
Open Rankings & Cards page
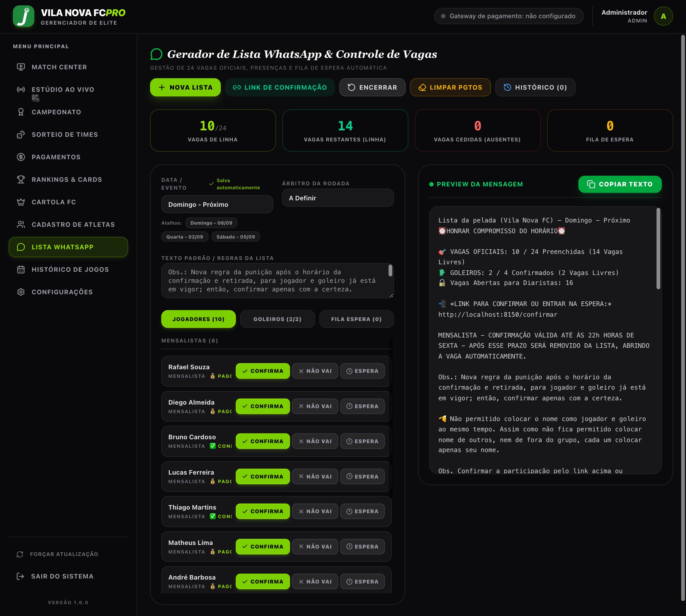coord(68,180)
